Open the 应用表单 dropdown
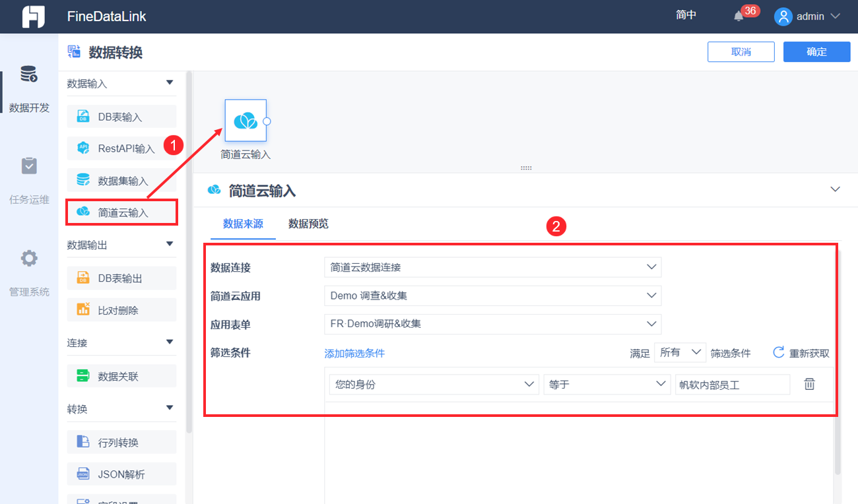858x504 pixels. click(492, 324)
